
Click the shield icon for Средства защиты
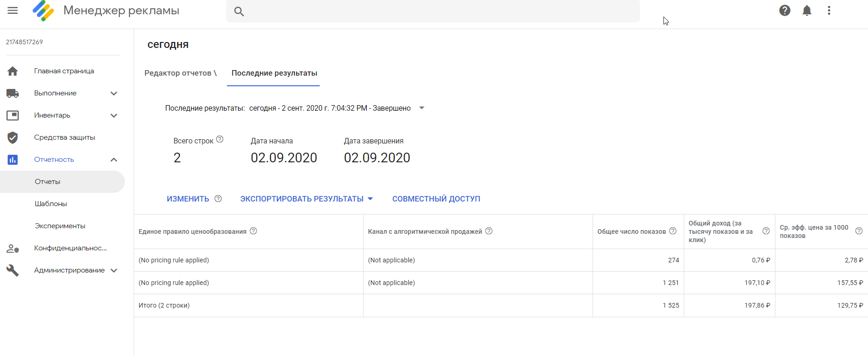click(x=12, y=137)
